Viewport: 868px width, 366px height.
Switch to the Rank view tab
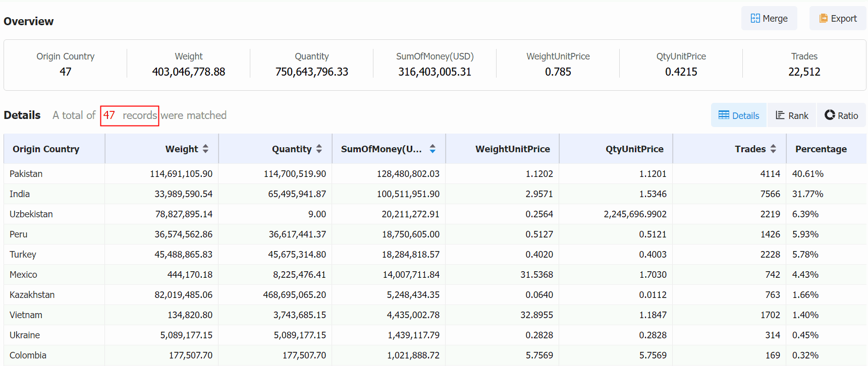tap(792, 115)
